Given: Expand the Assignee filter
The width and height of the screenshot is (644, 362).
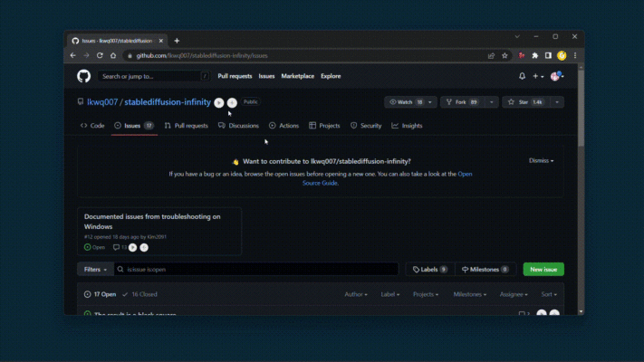Looking at the screenshot, I should click(x=514, y=294).
